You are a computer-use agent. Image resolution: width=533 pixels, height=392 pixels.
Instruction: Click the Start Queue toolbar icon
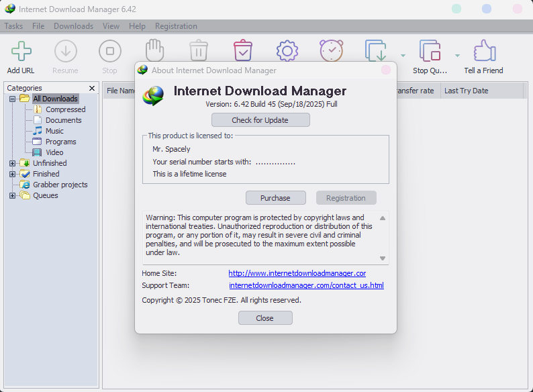click(x=376, y=50)
